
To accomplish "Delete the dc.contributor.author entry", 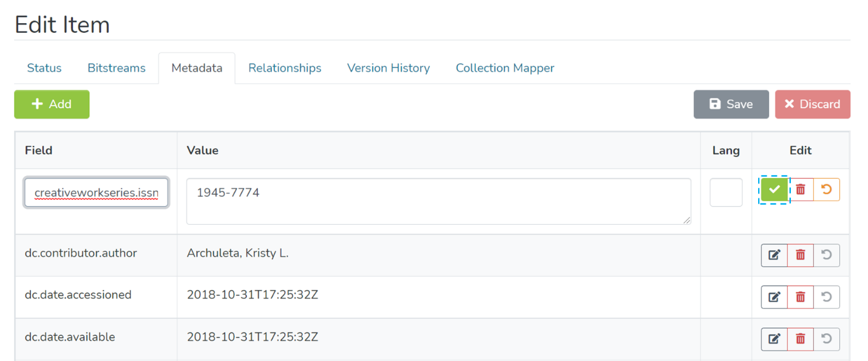I will (x=801, y=255).
